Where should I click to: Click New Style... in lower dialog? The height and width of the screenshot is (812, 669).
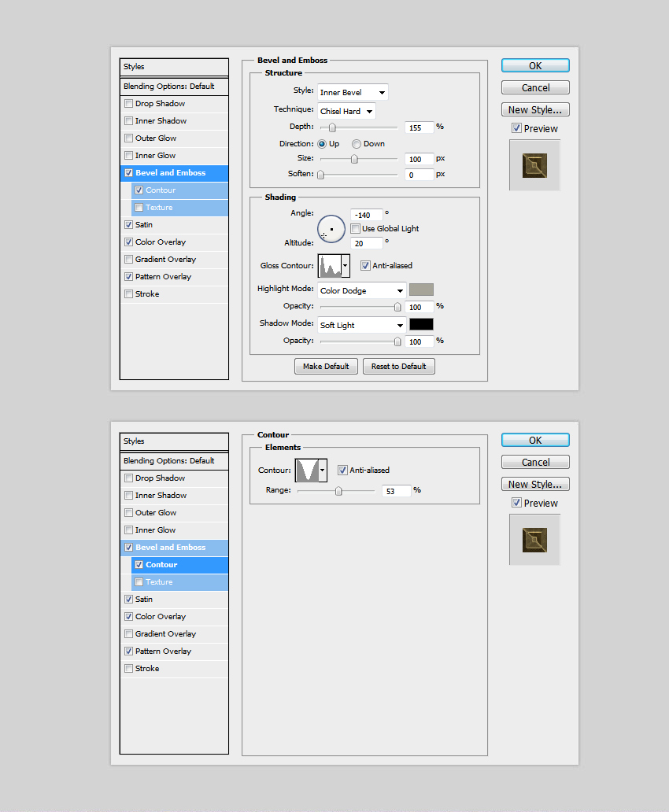[535, 484]
